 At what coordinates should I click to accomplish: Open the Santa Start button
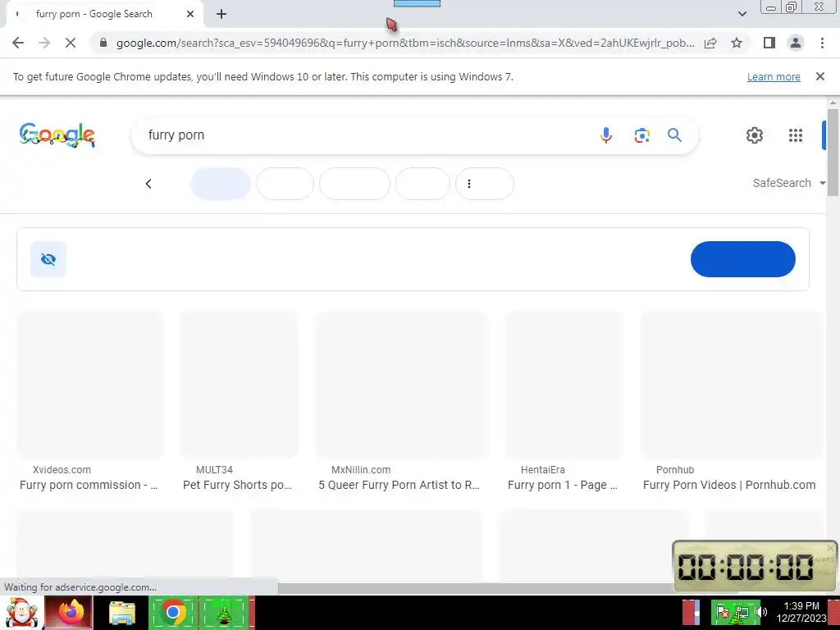coord(21,613)
